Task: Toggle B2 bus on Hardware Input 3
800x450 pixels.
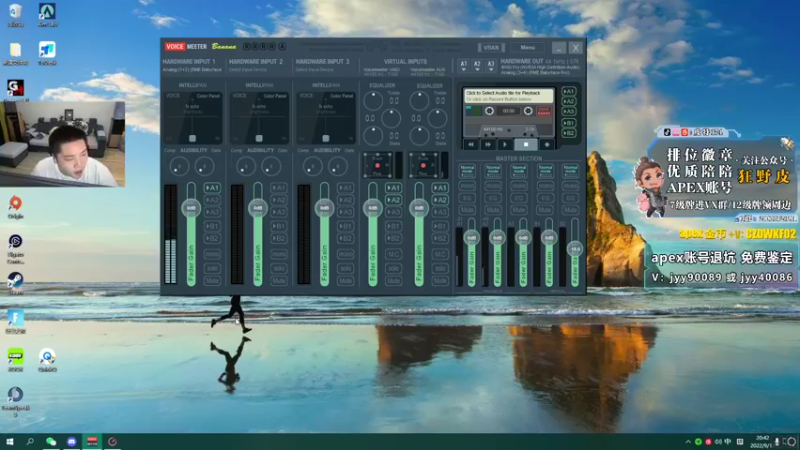Action: [345, 238]
